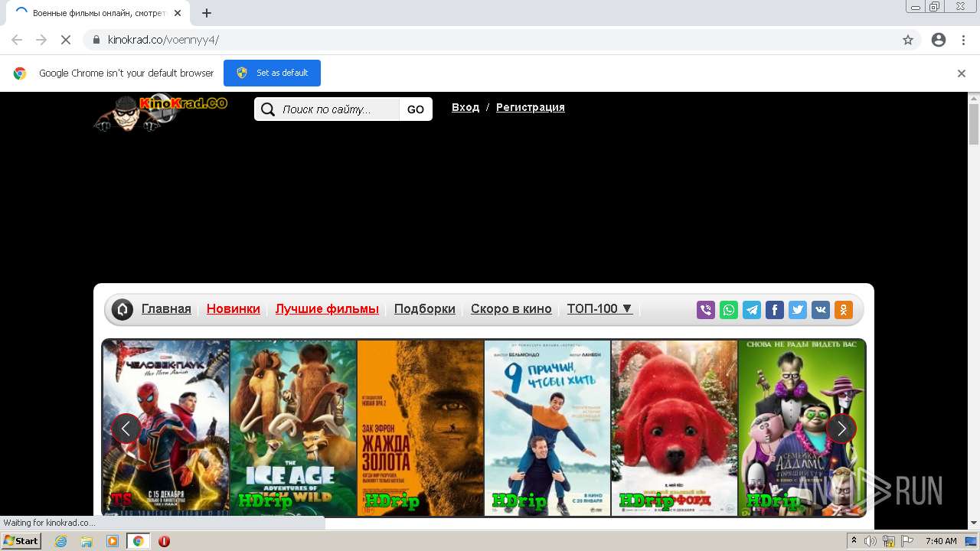The image size is (980, 551).
Task: Share via the Facebook icon
Action: point(775,309)
